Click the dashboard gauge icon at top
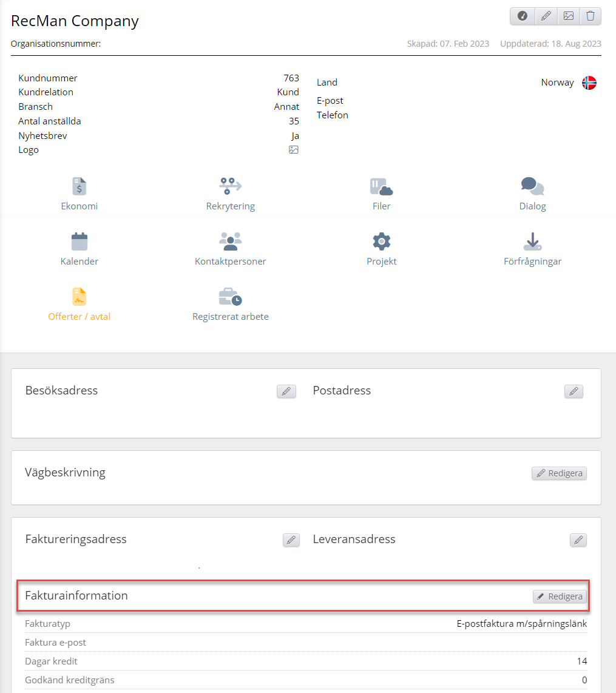The height and width of the screenshot is (693, 616). click(x=523, y=16)
